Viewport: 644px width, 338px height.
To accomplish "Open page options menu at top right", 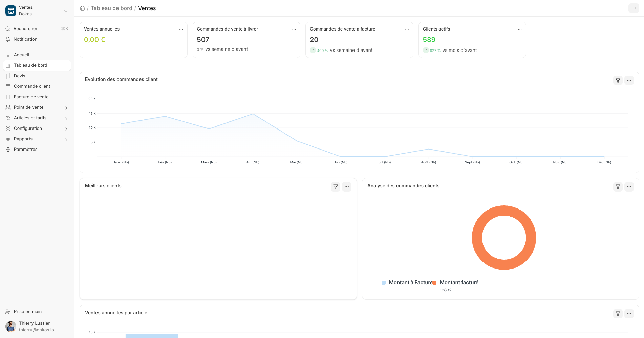I will pyautogui.click(x=634, y=8).
